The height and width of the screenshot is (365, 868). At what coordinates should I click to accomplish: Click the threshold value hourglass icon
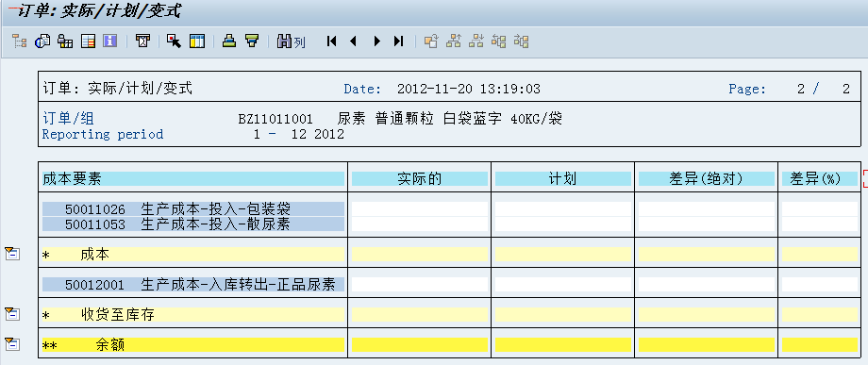click(x=142, y=41)
